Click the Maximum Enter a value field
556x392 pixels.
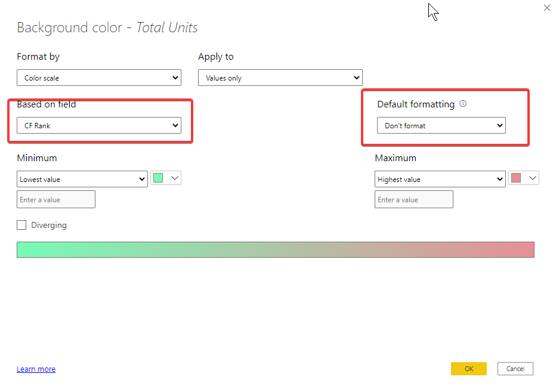tap(414, 199)
